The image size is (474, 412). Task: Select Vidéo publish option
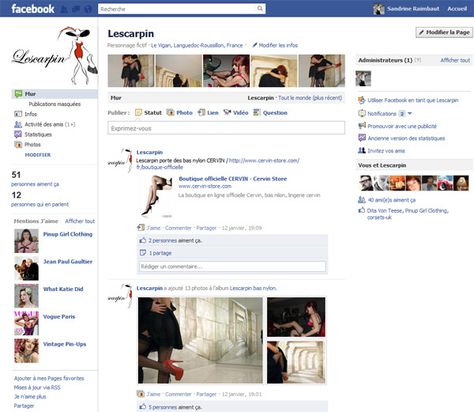tap(236, 113)
